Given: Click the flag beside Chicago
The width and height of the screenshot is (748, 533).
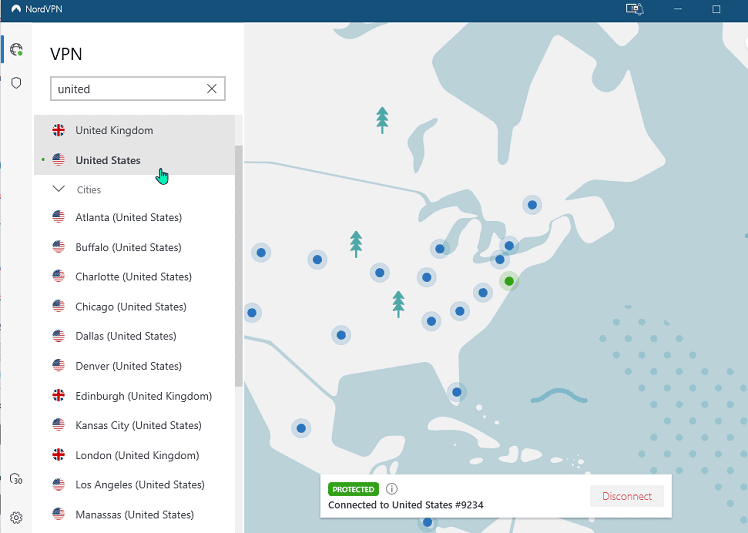Looking at the screenshot, I should tap(59, 306).
